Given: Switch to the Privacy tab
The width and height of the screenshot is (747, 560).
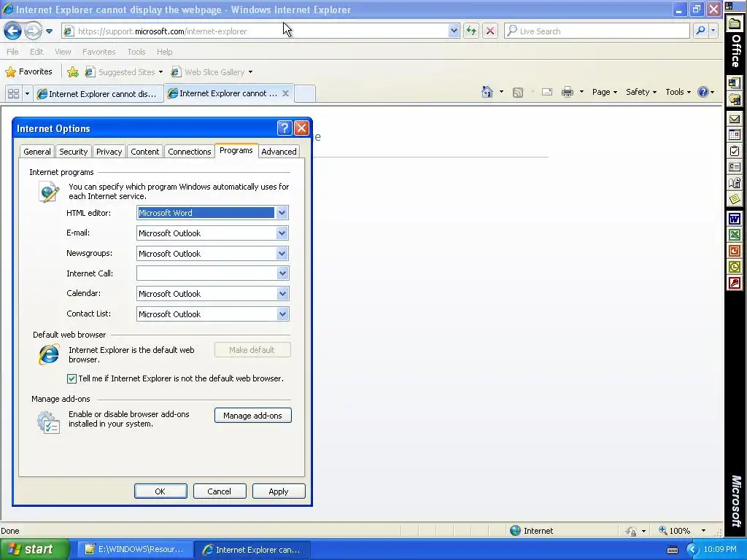Looking at the screenshot, I should tap(109, 152).
